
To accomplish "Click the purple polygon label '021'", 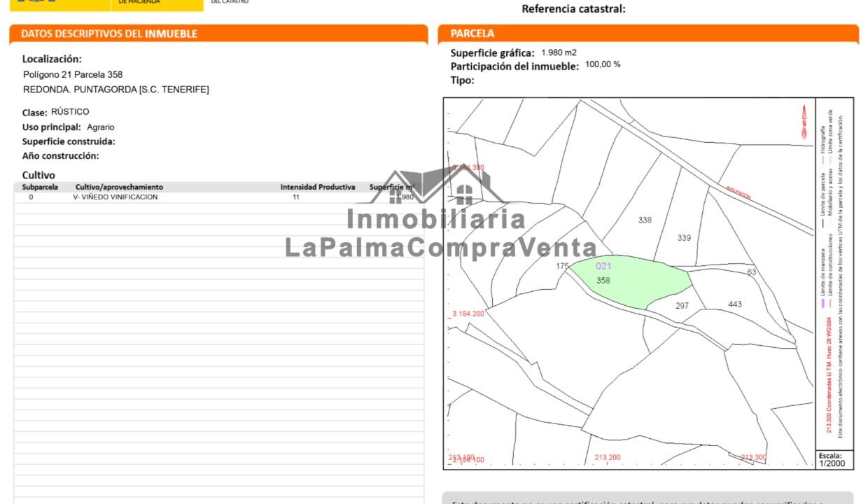I will point(603,267).
